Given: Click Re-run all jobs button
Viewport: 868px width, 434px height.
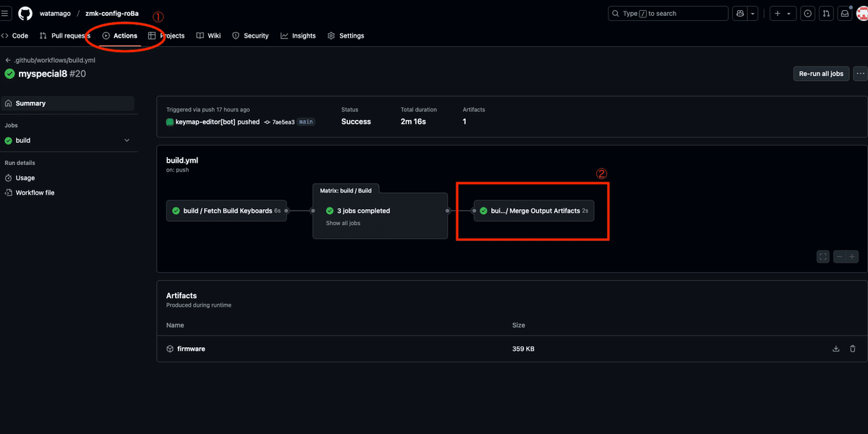Looking at the screenshot, I should click(820, 73).
